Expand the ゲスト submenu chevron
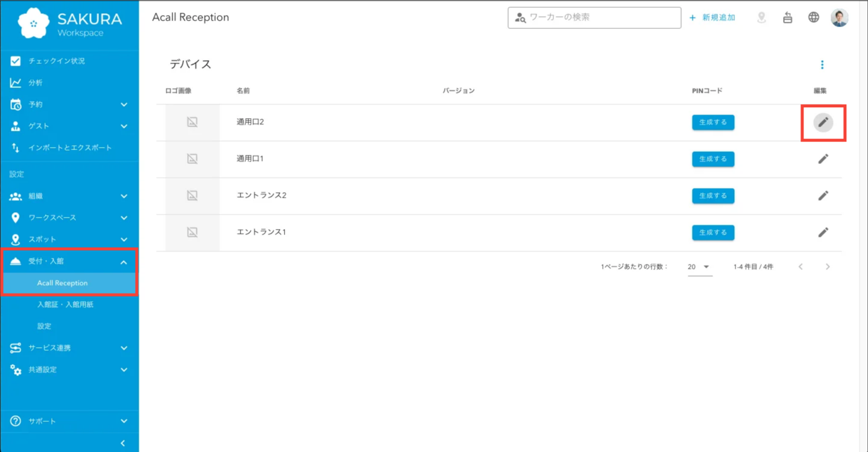The image size is (868, 452). [124, 127]
